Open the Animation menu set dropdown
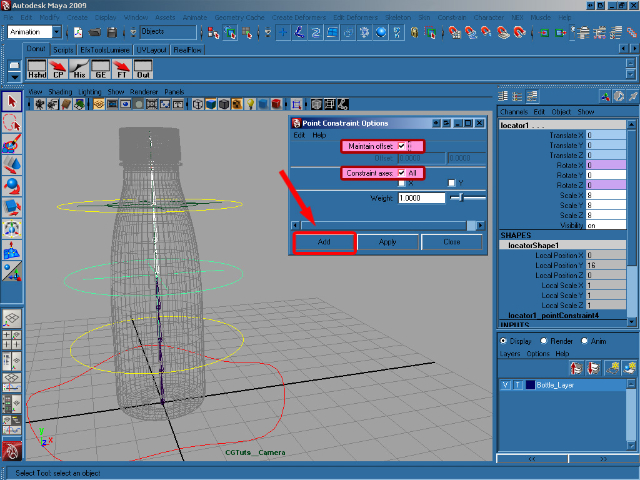The height and width of the screenshot is (480, 640). pyautogui.click(x=57, y=32)
